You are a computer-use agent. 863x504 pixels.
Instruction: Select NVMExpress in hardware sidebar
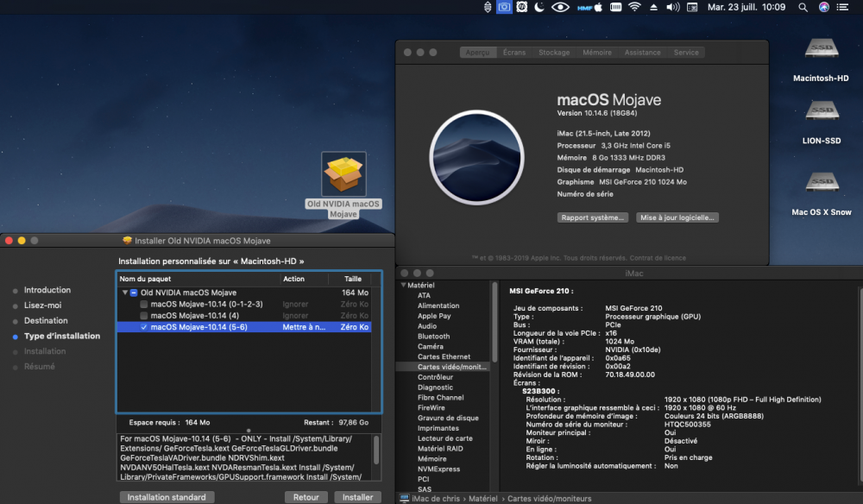pyautogui.click(x=438, y=469)
